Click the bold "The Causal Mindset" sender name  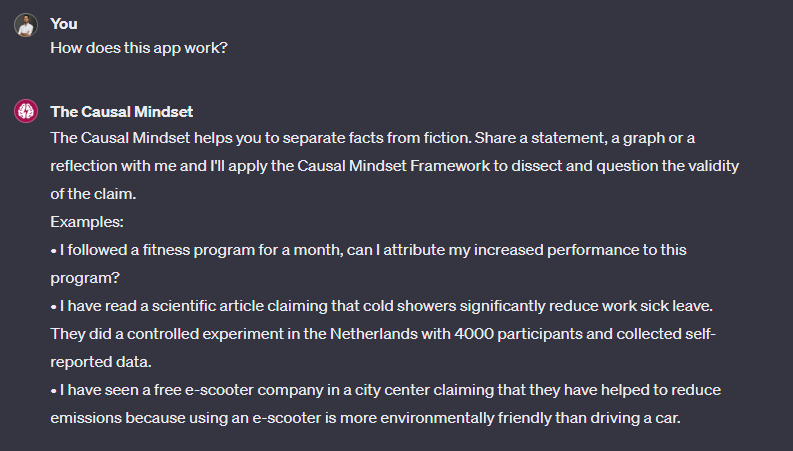121,112
